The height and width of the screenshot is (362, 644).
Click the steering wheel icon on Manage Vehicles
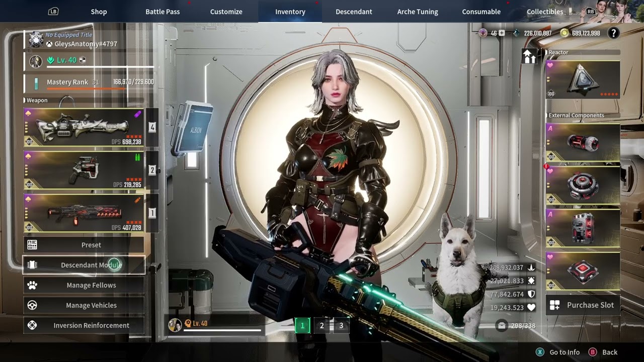32,305
